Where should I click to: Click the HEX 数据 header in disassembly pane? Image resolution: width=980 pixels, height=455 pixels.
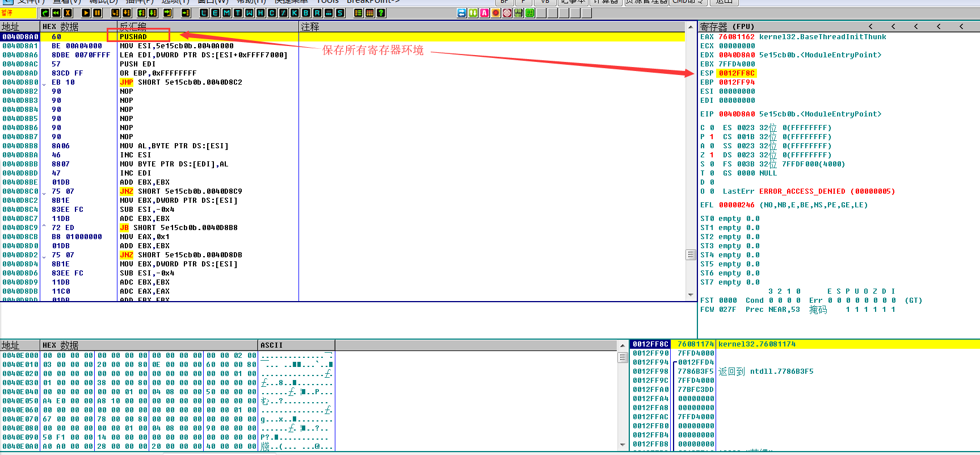79,27
